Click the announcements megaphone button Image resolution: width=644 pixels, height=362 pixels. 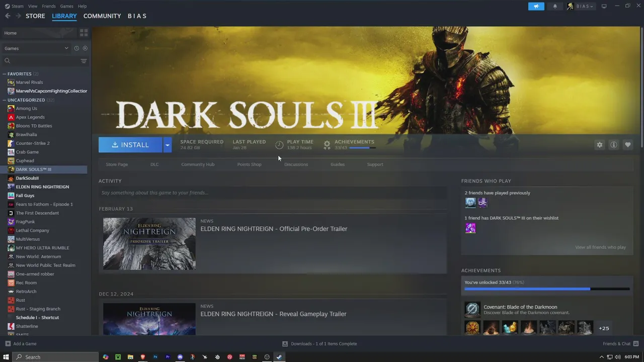tap(536, 6)
